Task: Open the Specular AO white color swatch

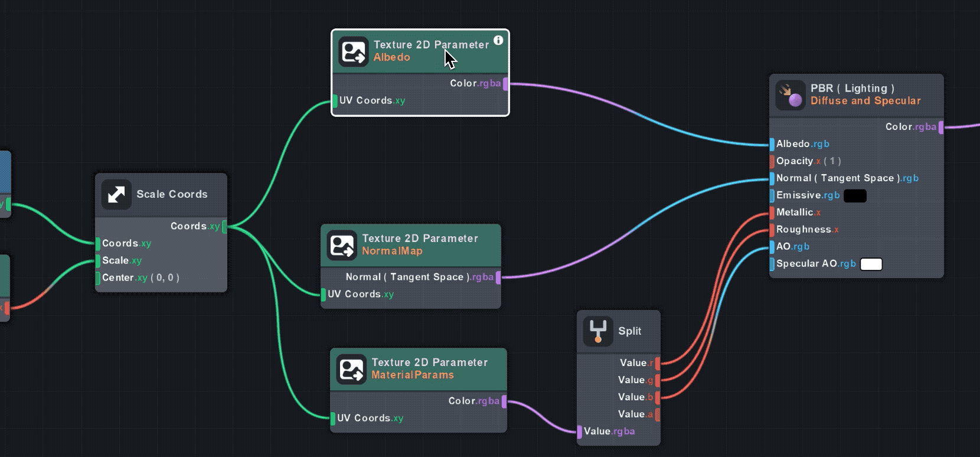Action: (871, 264)
